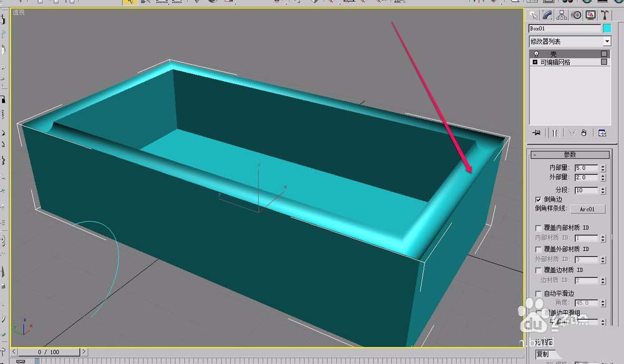Select the arc spline in the viewport
The width and height of the screenshot is (624, 364).
(x=118, y=254)
